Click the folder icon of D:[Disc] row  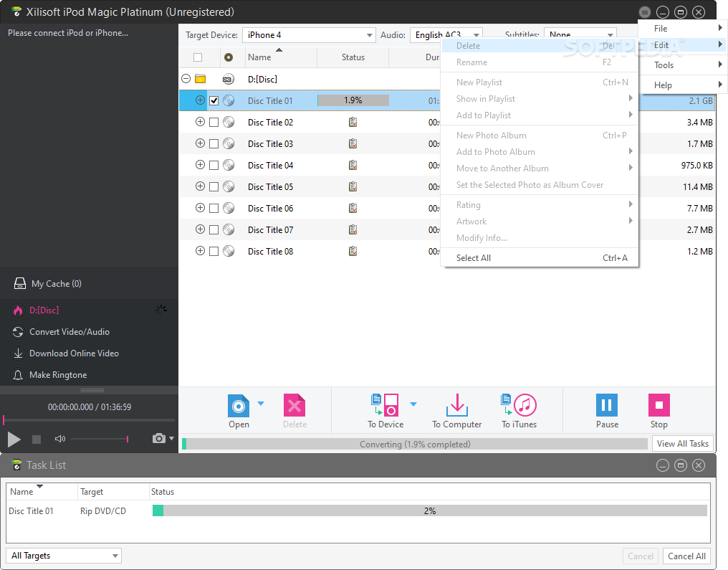tap(200, 79)
